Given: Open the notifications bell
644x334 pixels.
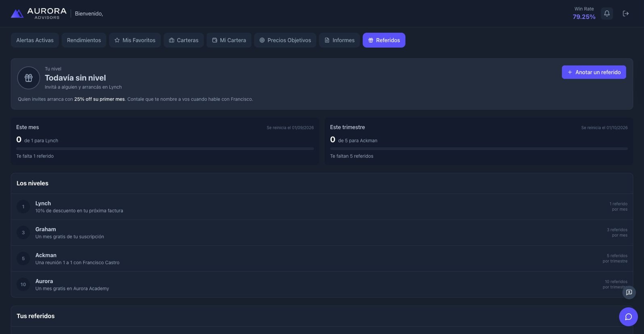Looking at the screenshot, I should (606, 13).
